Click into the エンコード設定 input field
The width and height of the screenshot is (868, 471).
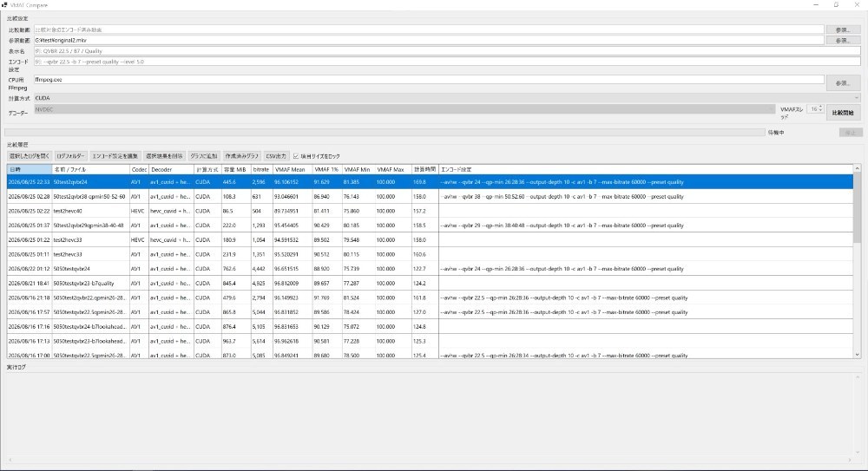(447, 62)
